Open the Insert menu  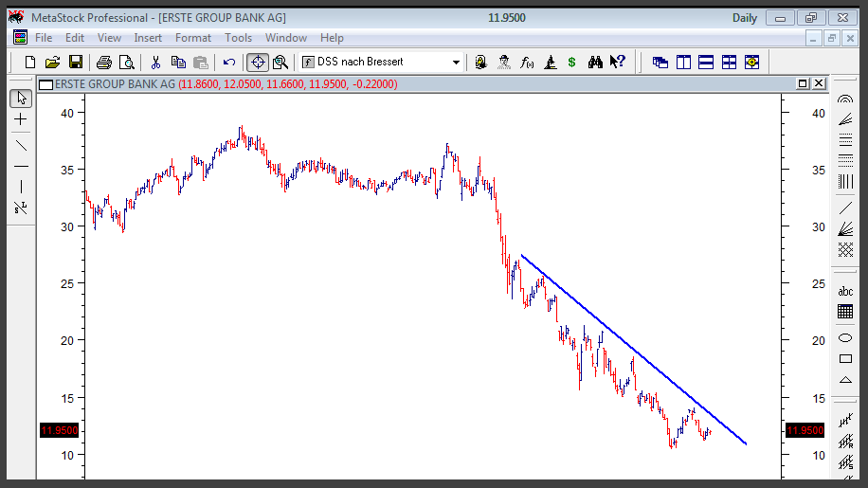click(x=148, y=38)
